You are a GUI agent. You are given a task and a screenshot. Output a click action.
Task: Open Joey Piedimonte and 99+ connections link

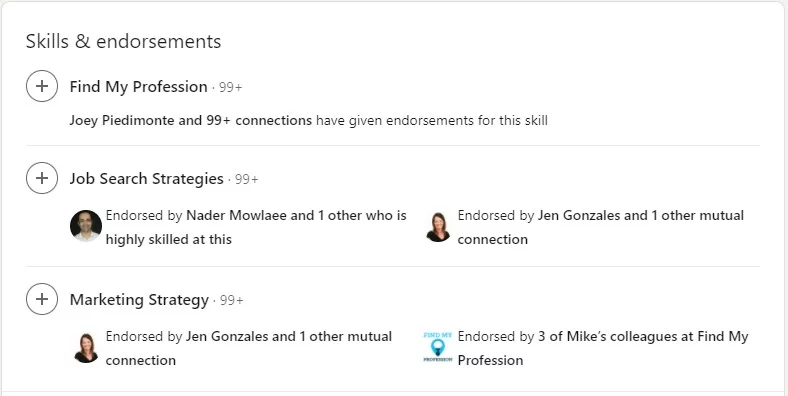190,121
